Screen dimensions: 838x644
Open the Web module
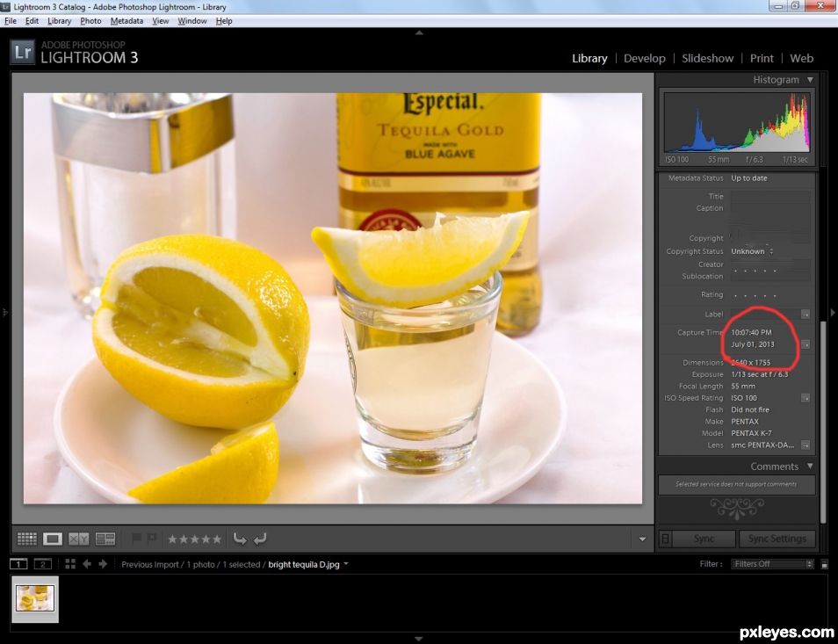pyautogui.click(x=802, y=58)
